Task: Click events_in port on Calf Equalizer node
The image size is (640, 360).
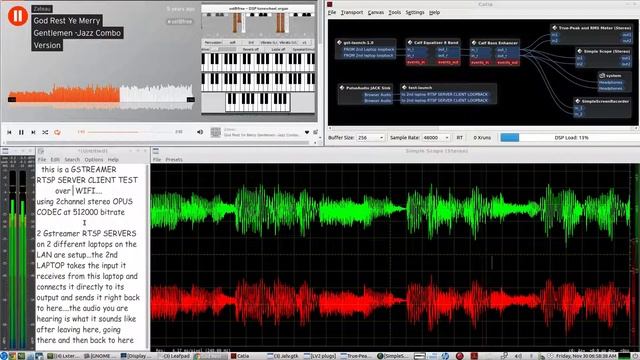Action: pyautogui.click(x=416, y=62)
